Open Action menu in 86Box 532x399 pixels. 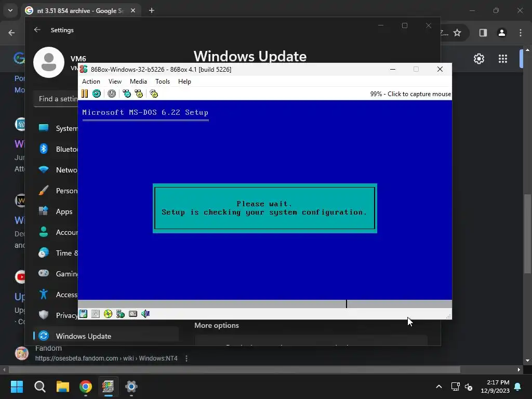click(x=91, y=82)
